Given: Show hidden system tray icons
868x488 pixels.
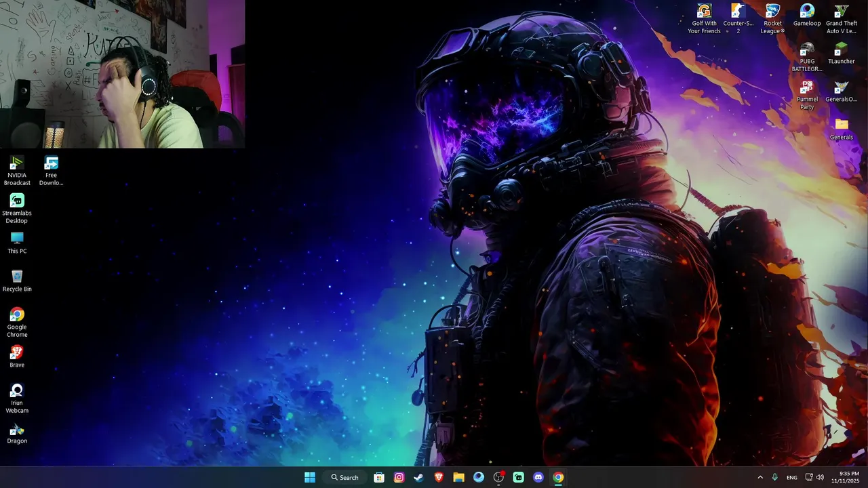Looking at the screenshot, I should click(x=760, y=477).
